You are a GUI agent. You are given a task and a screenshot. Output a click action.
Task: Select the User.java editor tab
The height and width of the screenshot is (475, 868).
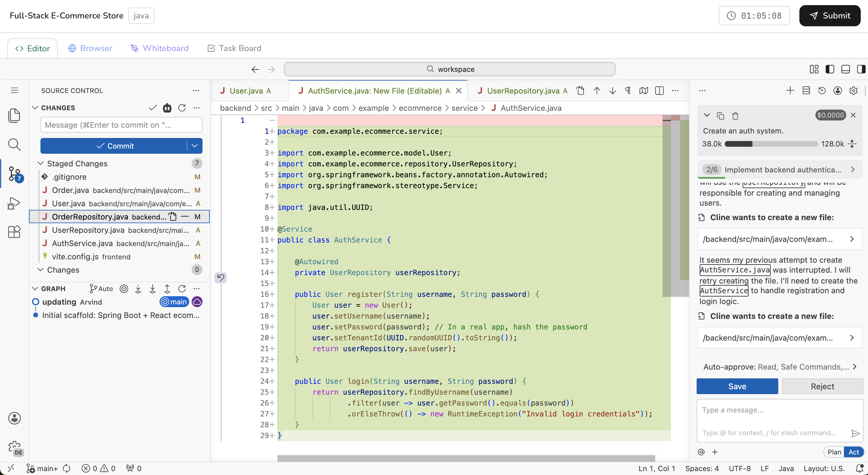249,91
